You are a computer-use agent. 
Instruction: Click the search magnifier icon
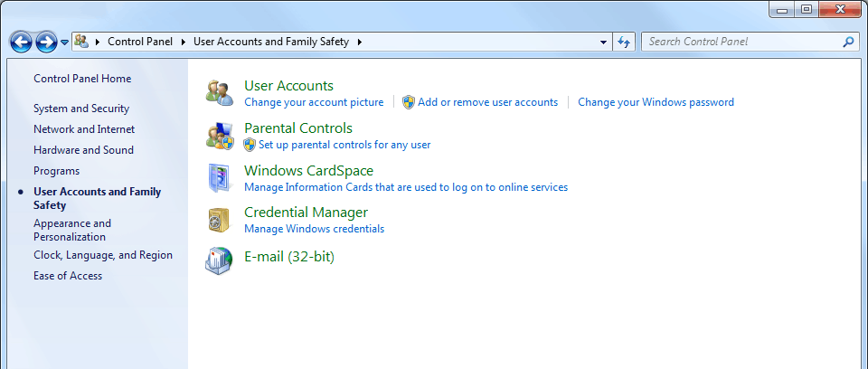pyautogui.click(x=848, y=42)
